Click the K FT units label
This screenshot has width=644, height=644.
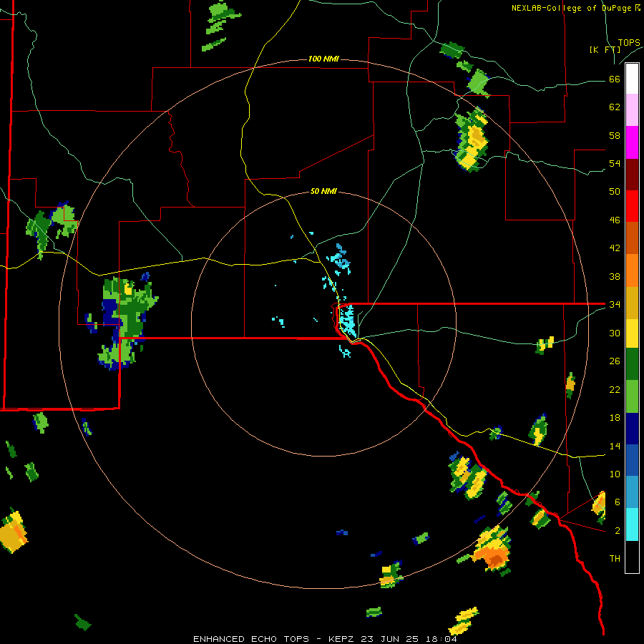point(605,49)
